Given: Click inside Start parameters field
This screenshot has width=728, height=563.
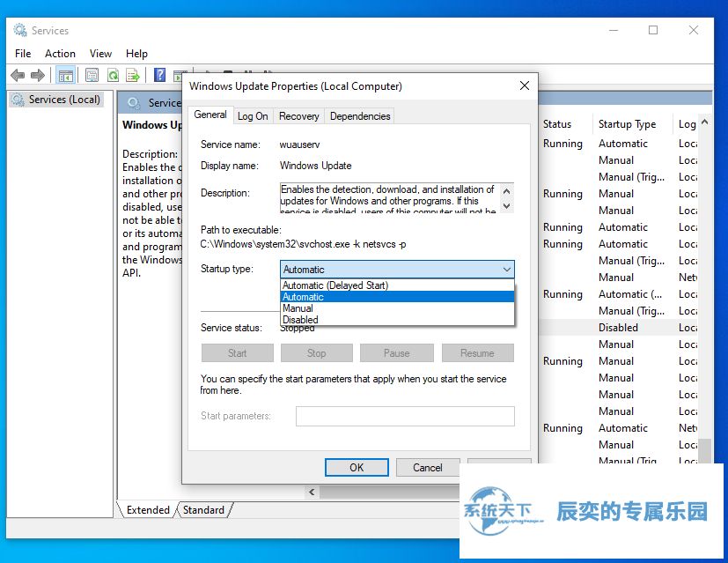Looking at the screenshot, I should coord(405,416).
